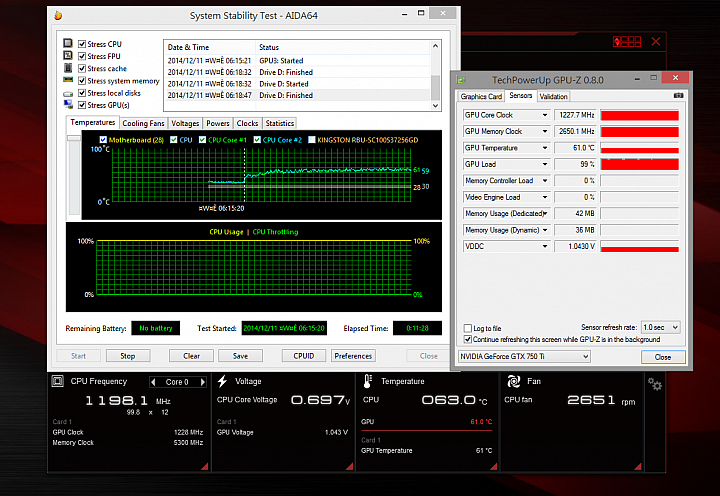This screenshot has height=496, width=720.
Task: Select the Drive D: Finished 06:18:47 log row
Action: tap(297, 95)
